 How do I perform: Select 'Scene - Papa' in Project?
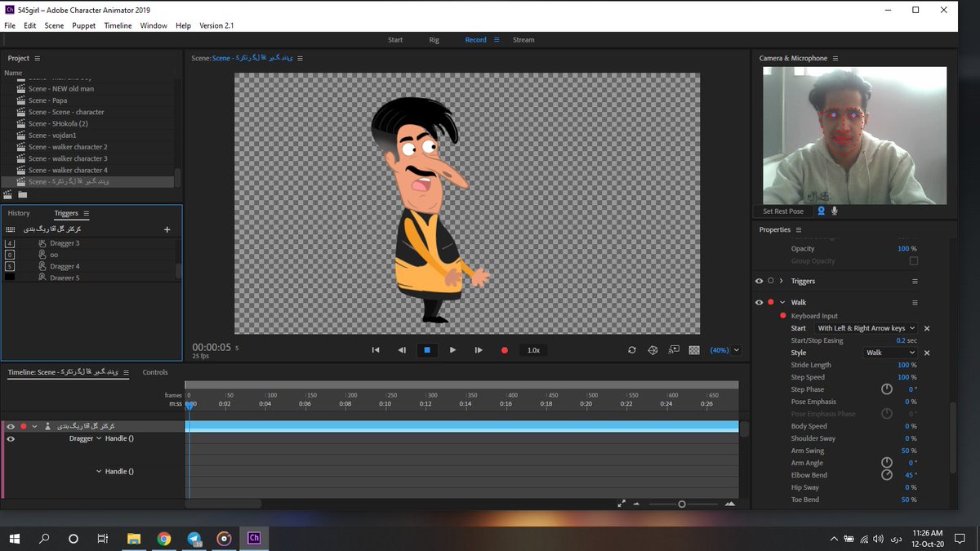[47, 100]
